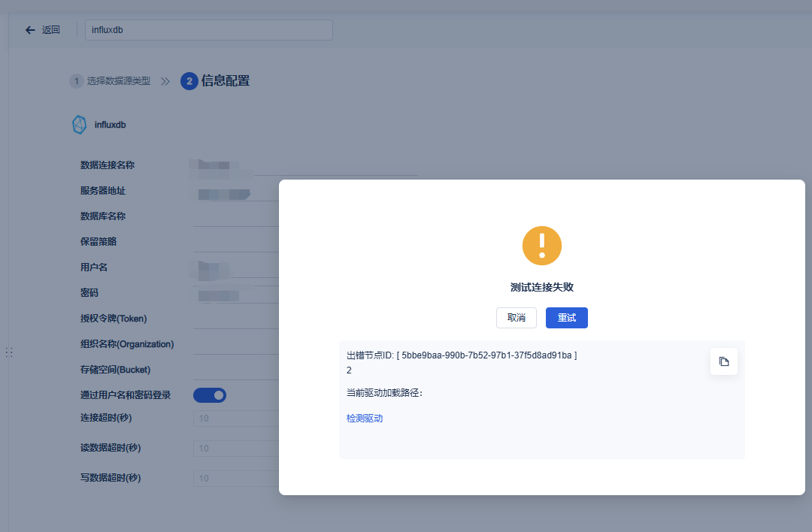The width and height of the screenshot is (812, 532).
Task: Click the orange warning exclamation icon
Action: (x=541, y=246)
